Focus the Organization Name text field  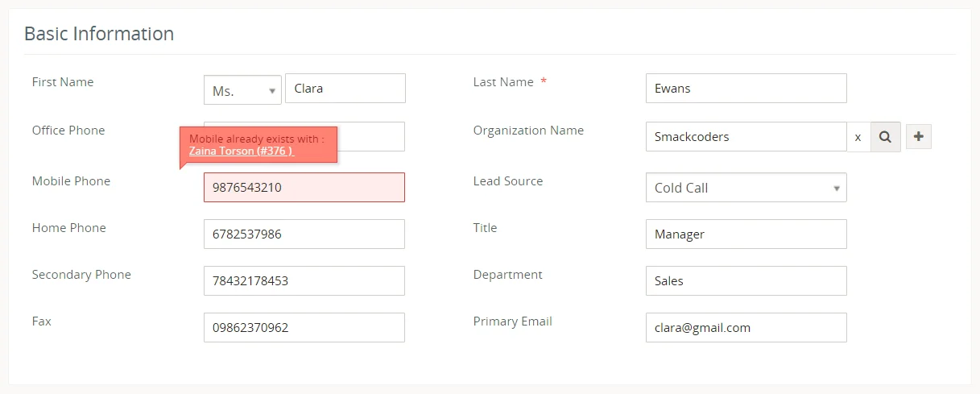point(746,137)
